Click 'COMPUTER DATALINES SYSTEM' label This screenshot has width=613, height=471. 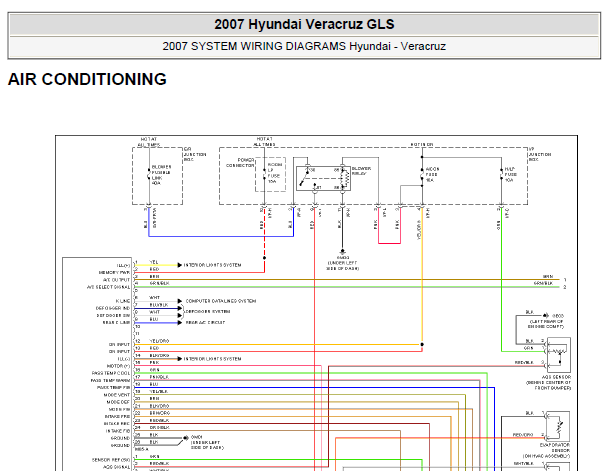[221, 301]
